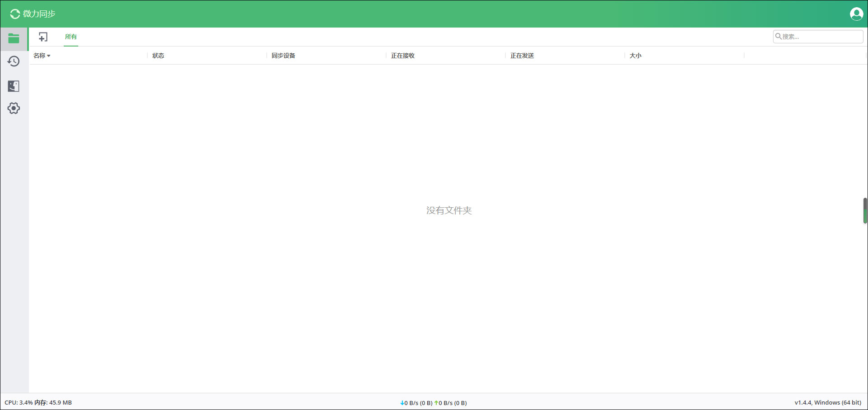Sort by the 大小 column header
This screenshot has width=868, height=410.
pyautogui.click(x=635, y=56)
